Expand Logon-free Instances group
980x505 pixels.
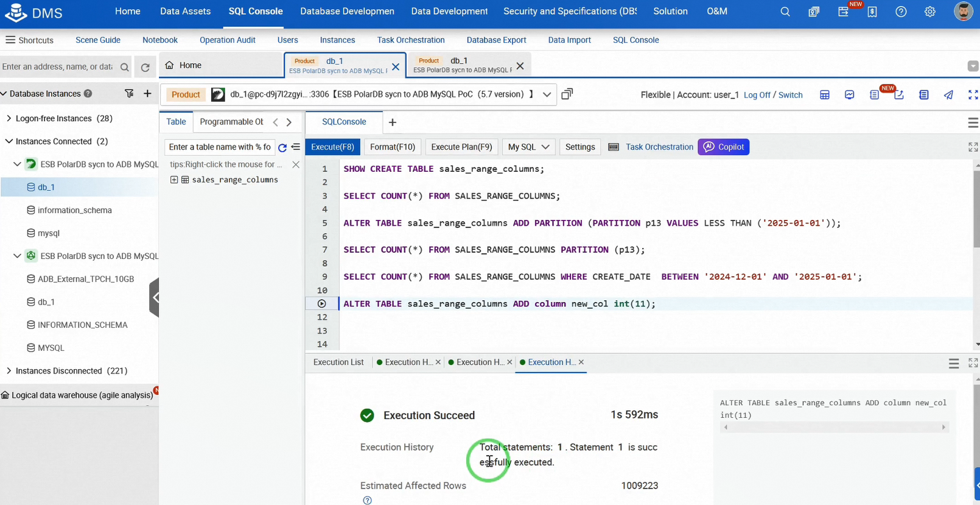click(x=9, y=118)
